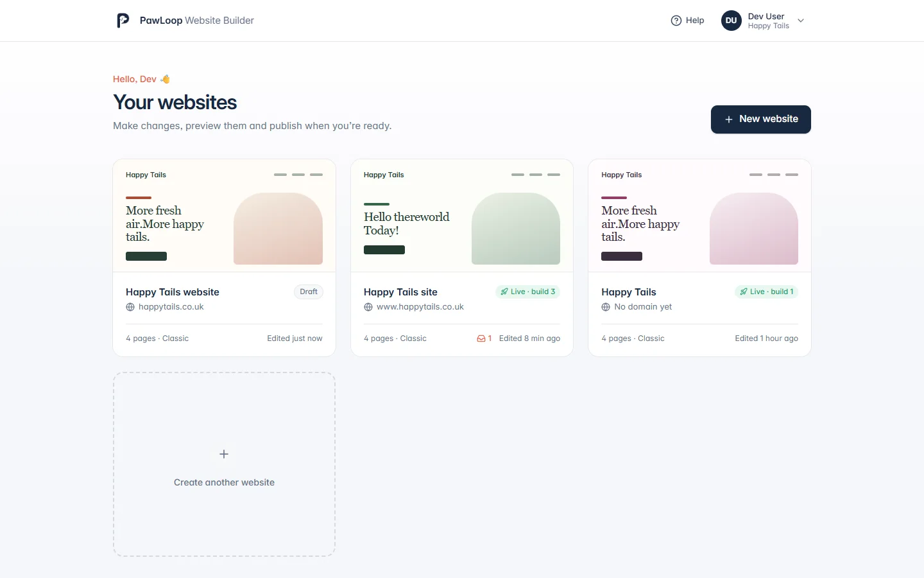Image resolution: width=924 pixels, height=578 pixels.
Task: Click the Draft status badge
Action: click(308, 292)
